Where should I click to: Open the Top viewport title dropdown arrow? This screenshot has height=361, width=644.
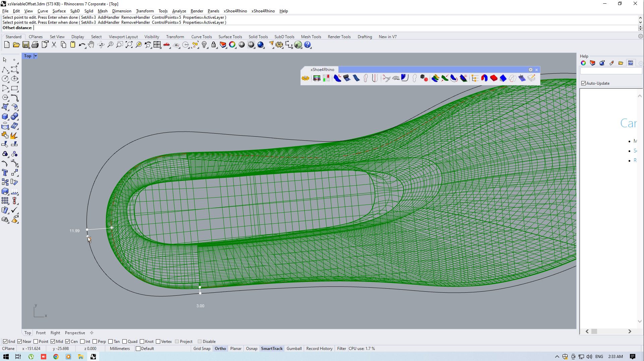36,56
